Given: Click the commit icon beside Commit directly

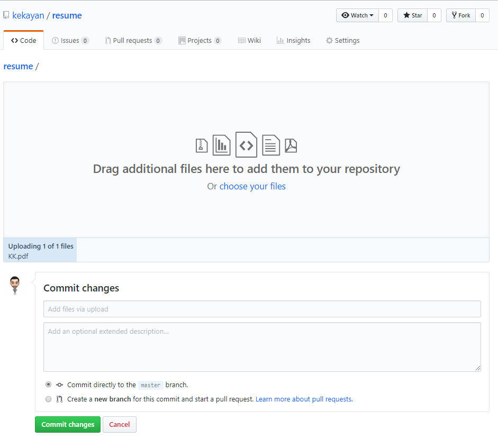Looking at the screenshot, I should [59, 385].
